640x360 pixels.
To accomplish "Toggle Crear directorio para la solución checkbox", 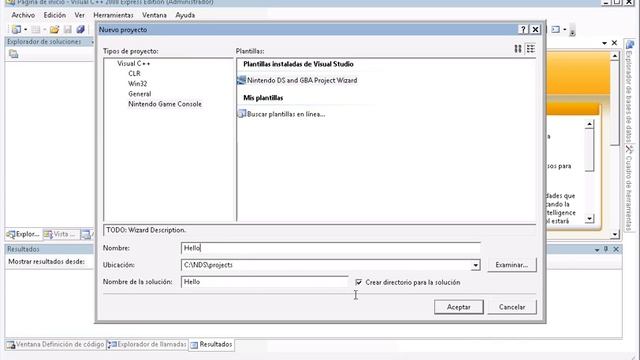I will point(358,282).
